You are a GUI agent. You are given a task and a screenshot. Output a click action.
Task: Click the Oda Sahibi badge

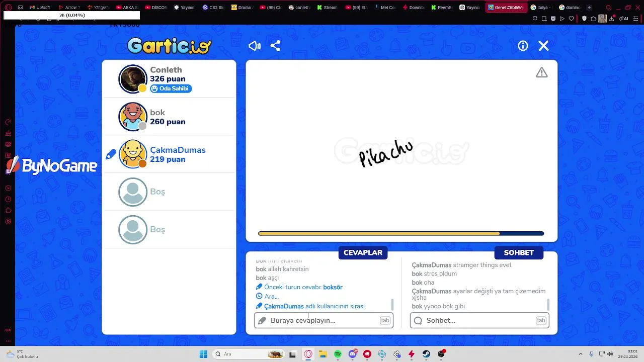click(171, 88)
